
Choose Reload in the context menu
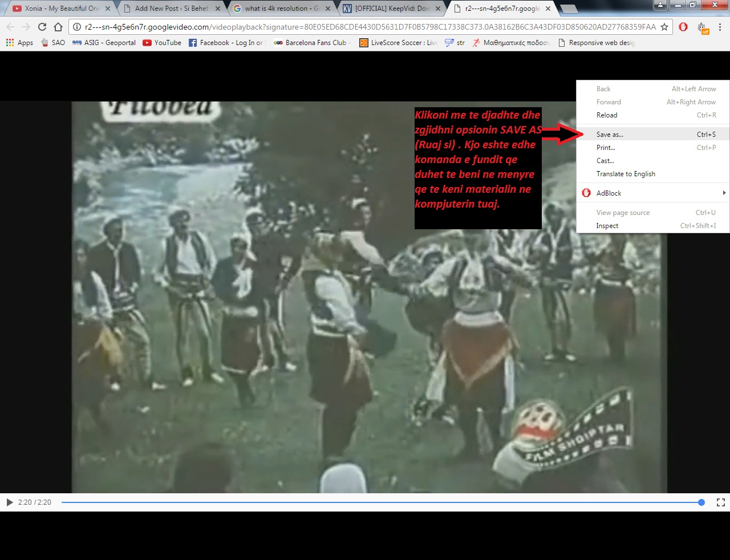click(652, 115)
